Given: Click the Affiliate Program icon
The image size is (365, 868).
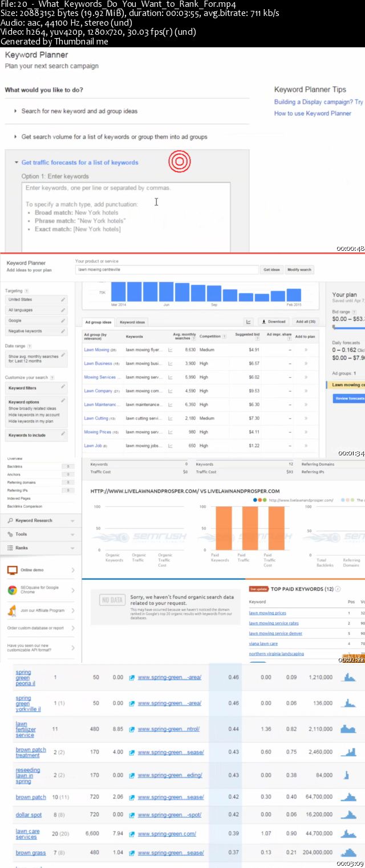Looking at the screenshot, I should coord(12,610).
